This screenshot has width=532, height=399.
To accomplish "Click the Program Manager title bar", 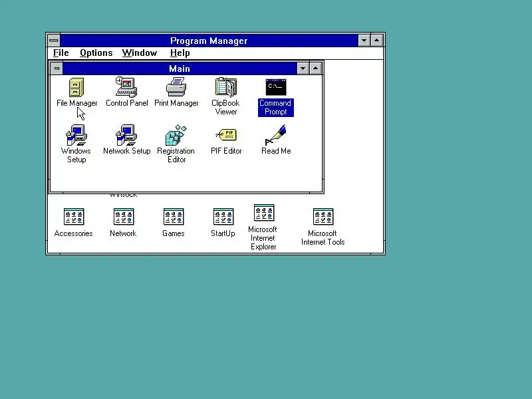I will 209,41.
